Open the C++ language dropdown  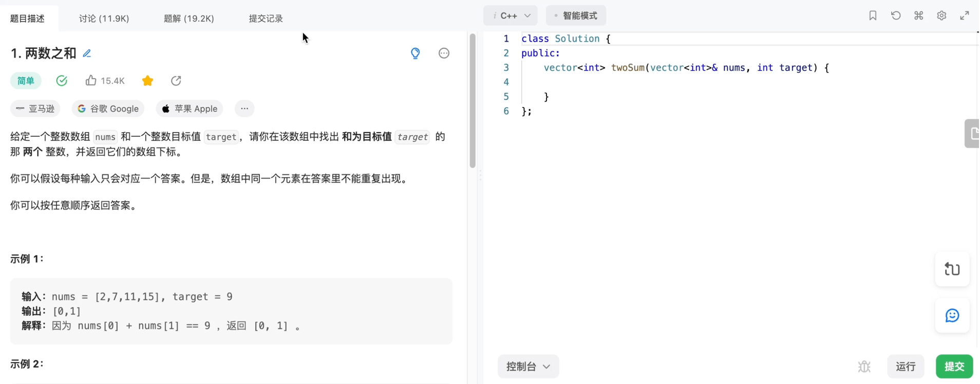(x=511, y=16)
